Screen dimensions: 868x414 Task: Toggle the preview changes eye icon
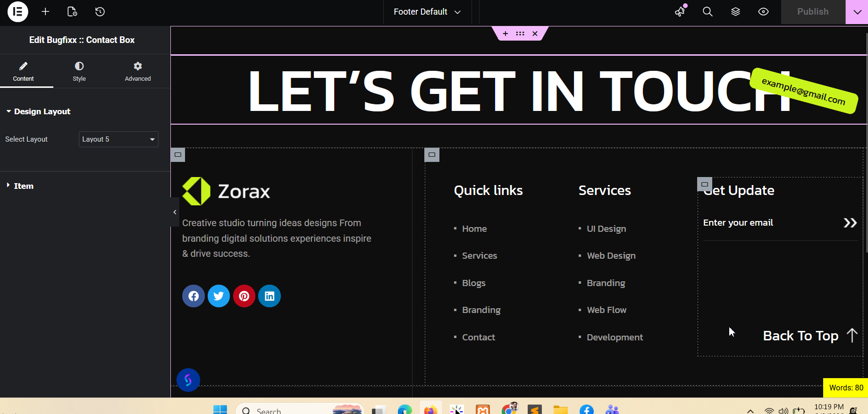pyautogui.click(x=763, y=12)
